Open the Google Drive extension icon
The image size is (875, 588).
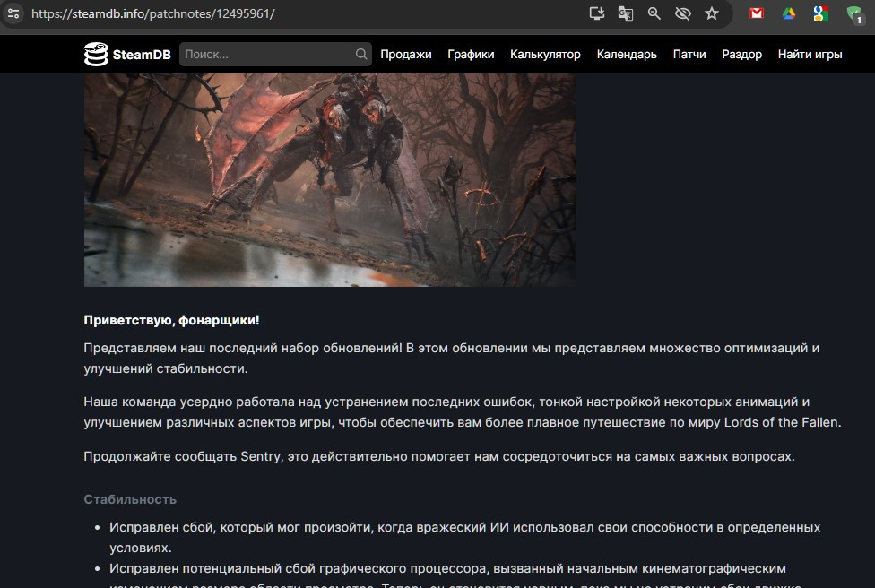pos(789,13)
